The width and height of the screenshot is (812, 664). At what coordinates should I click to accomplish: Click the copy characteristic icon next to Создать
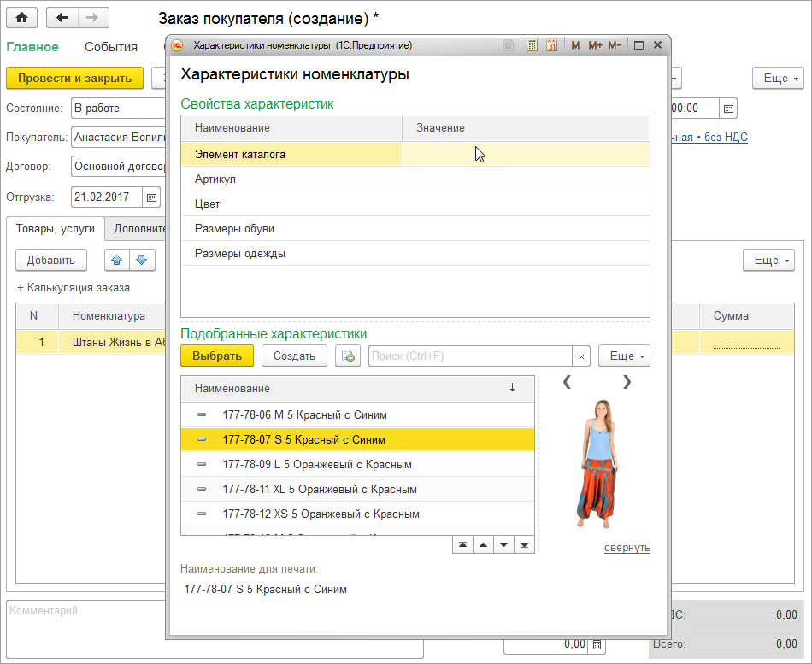tap(348, 356)
